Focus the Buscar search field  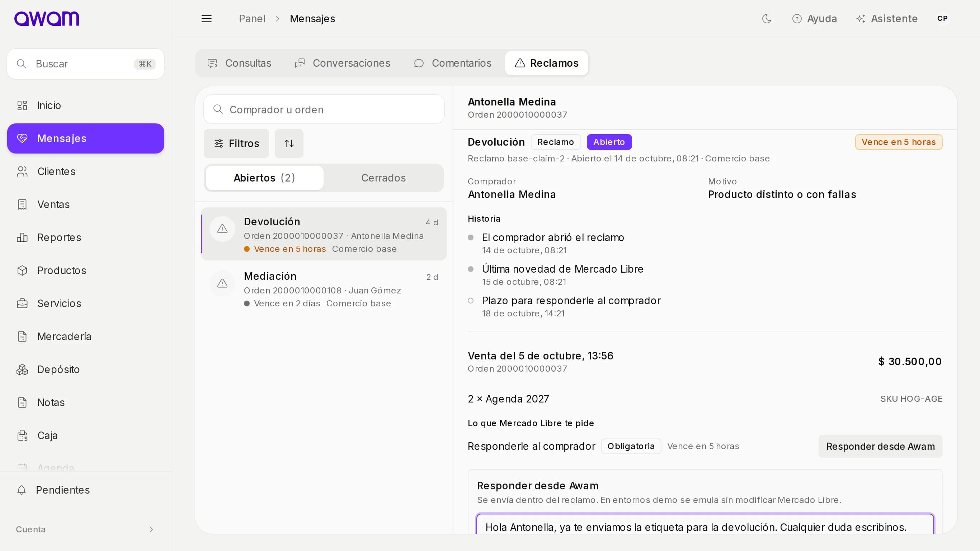(86, 63)
